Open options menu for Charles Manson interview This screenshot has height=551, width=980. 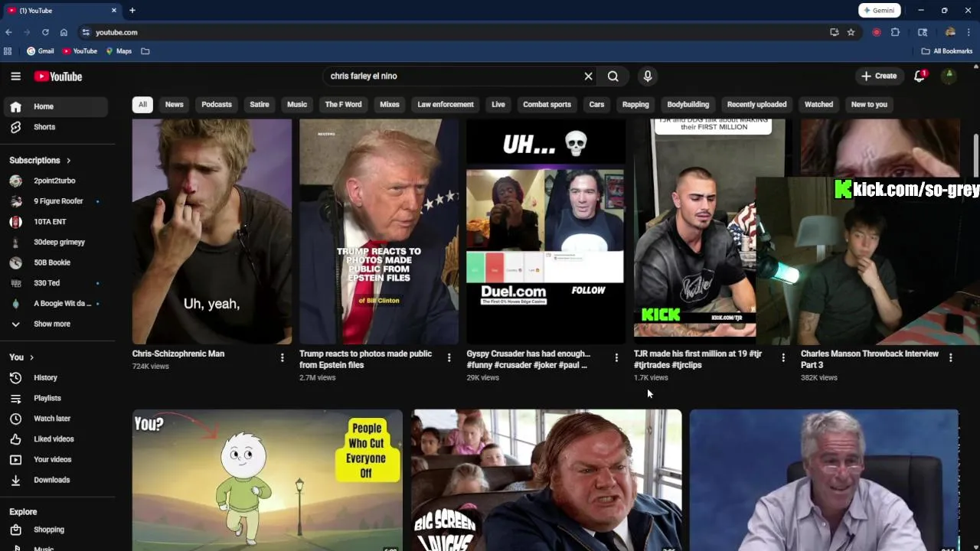pos(950,357)
